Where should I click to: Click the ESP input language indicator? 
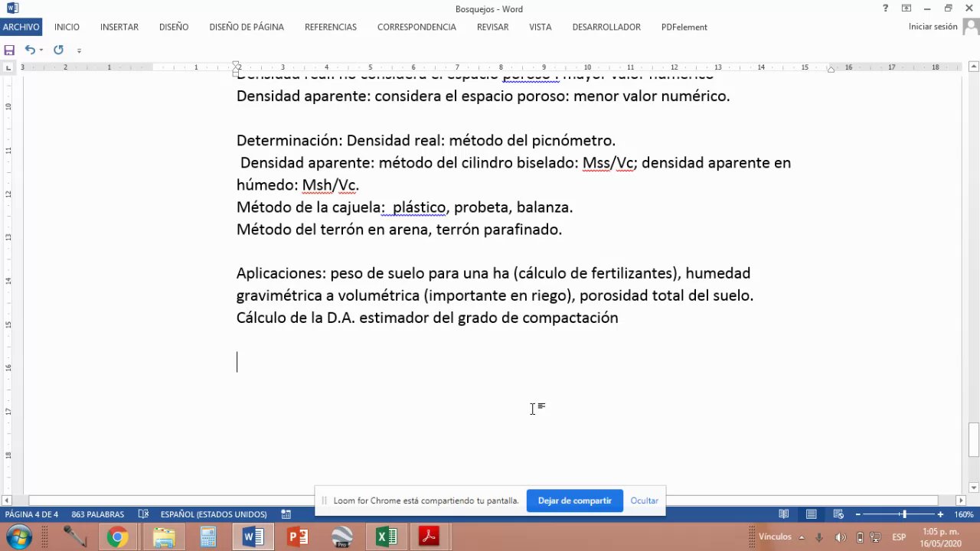click(x=899, y=537)
